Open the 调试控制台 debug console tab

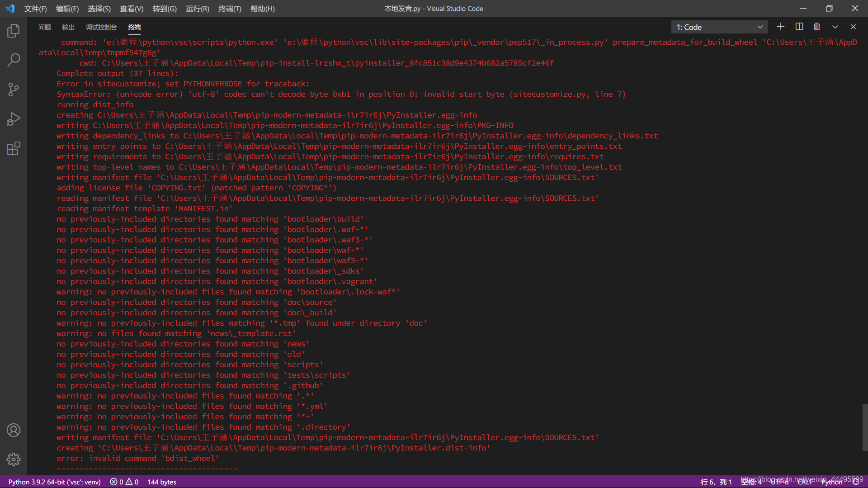(101, 27)
